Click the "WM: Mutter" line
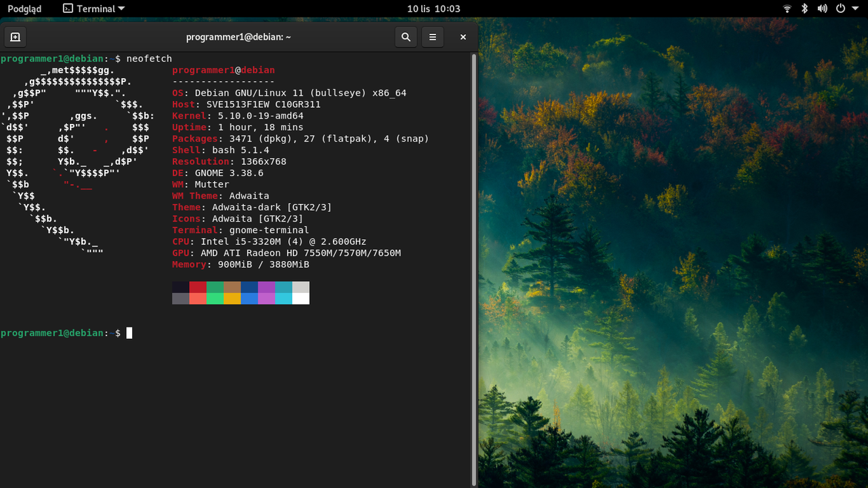Image resolution: width=868 pixels, height=488 pixels. [201, 184]
